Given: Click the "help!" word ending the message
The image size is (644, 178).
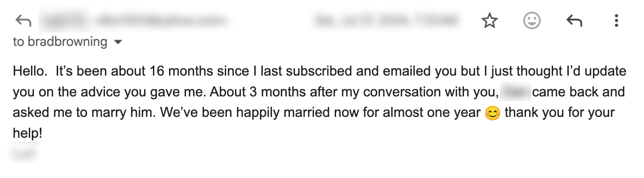Looking at the screenshot, I should click(27, 133).
